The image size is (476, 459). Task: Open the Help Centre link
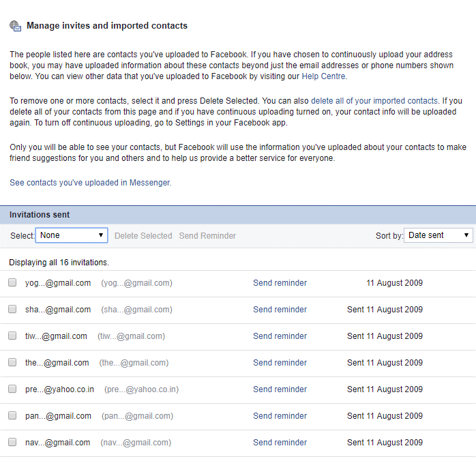tap(324, 76)
